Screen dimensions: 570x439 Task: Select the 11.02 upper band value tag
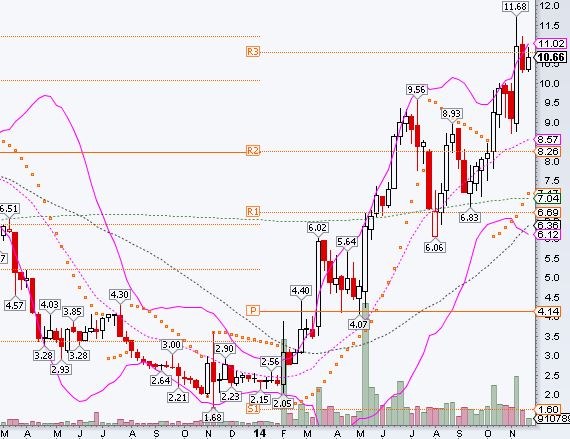pos(550,44)
